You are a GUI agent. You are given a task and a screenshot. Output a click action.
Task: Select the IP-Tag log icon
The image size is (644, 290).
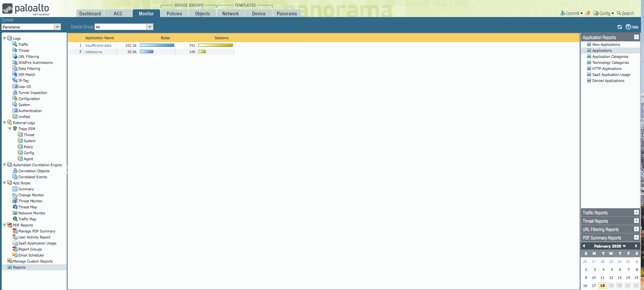tap(15, 80)
